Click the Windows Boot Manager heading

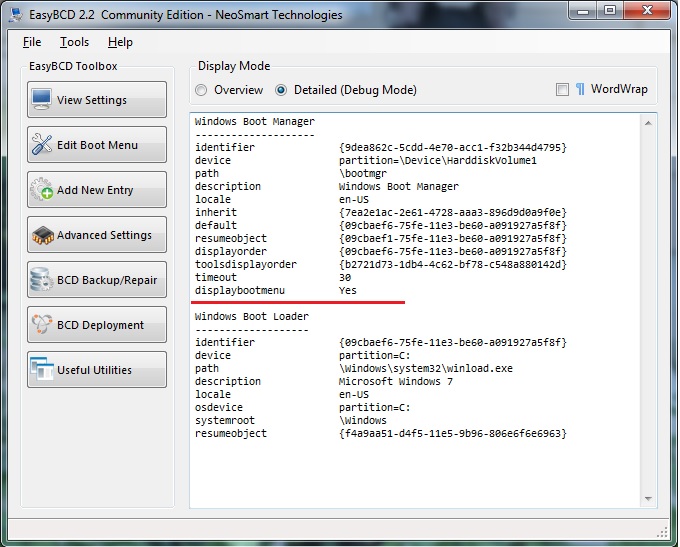click(x=255, y=121)
